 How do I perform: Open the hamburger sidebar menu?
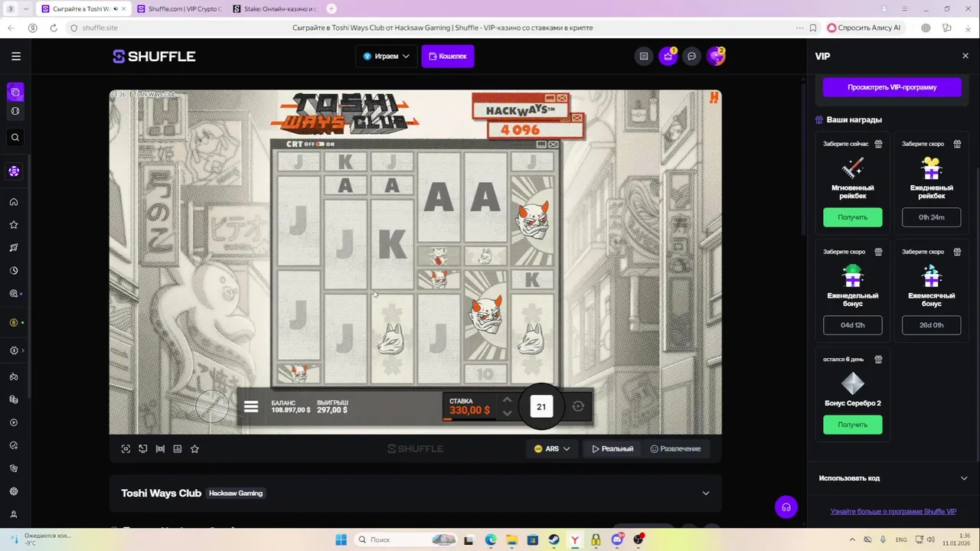tap(16, 56)
